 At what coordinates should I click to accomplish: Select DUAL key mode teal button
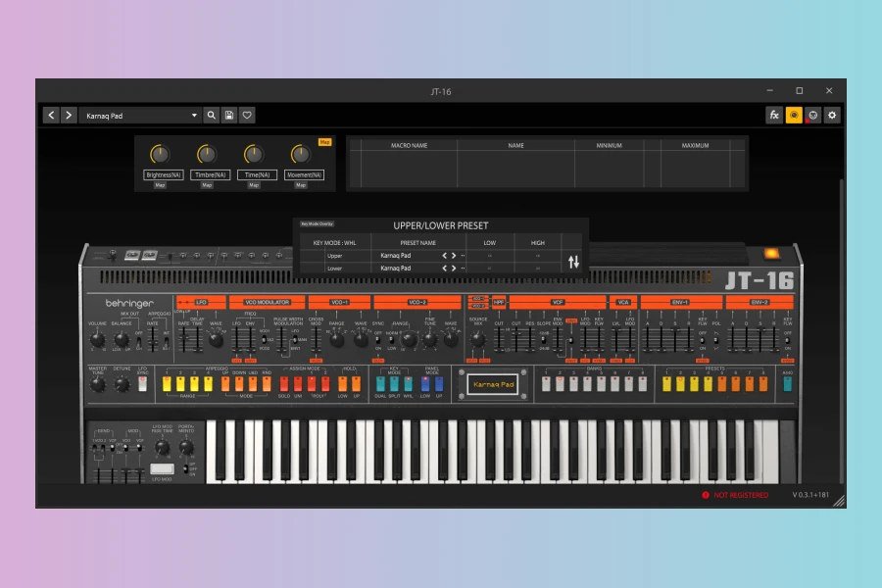point(380,384)
